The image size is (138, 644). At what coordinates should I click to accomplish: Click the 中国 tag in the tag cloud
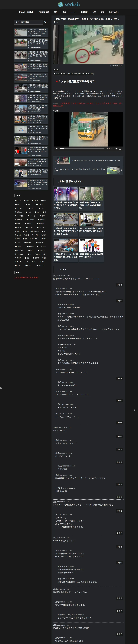[x=27, y=200]
